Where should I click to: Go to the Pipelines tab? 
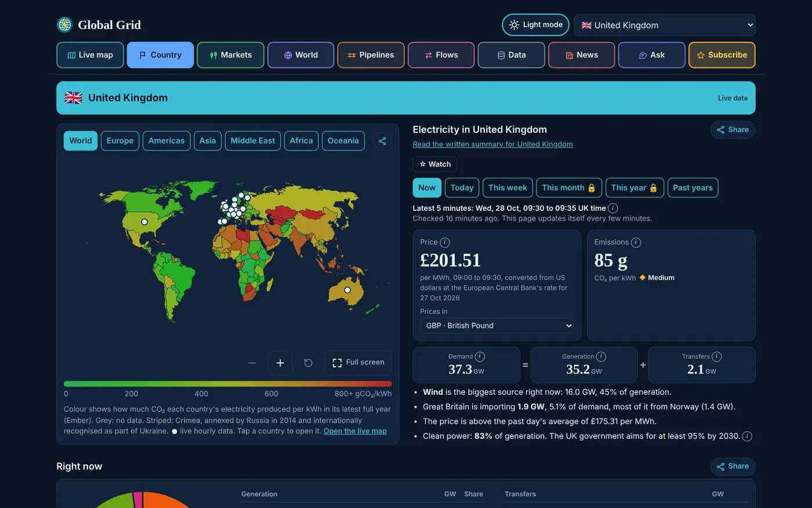click(371, 55)
